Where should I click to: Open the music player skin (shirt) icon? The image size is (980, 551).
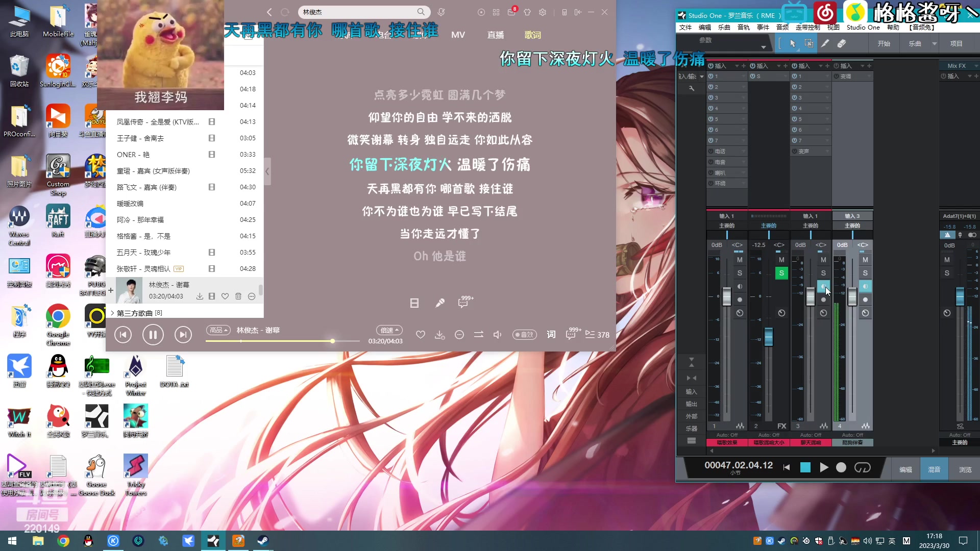[527, 12]
